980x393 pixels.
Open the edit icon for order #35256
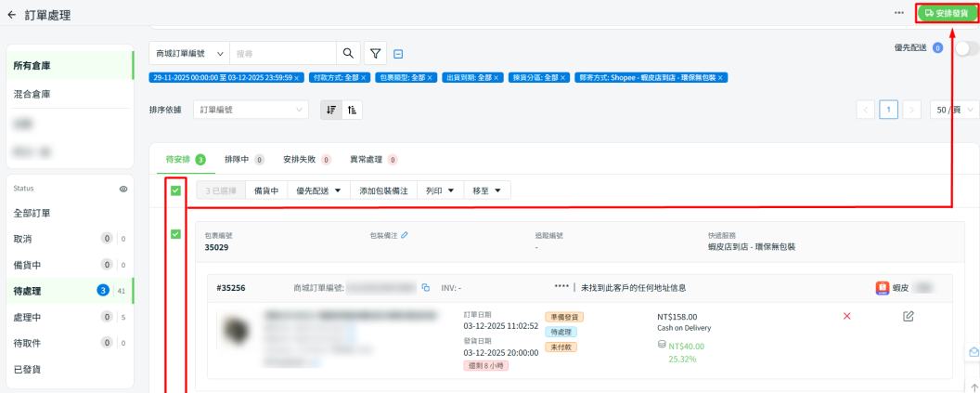coord(909,317)
